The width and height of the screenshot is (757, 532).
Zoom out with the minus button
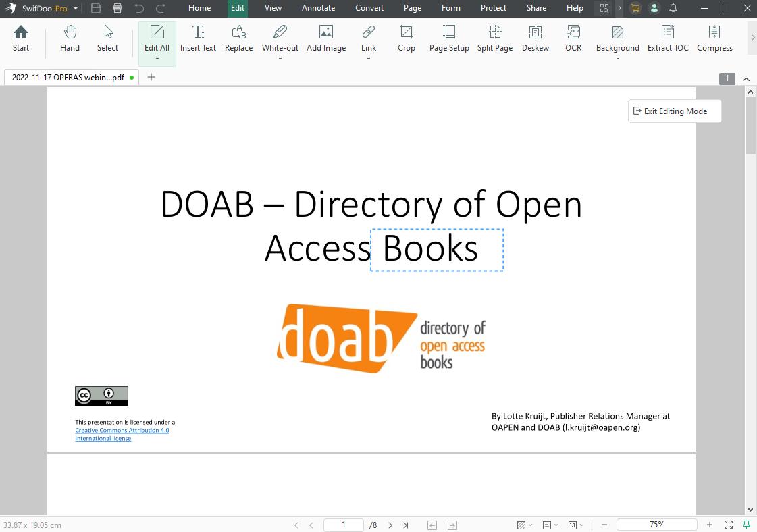coord(604,525)
